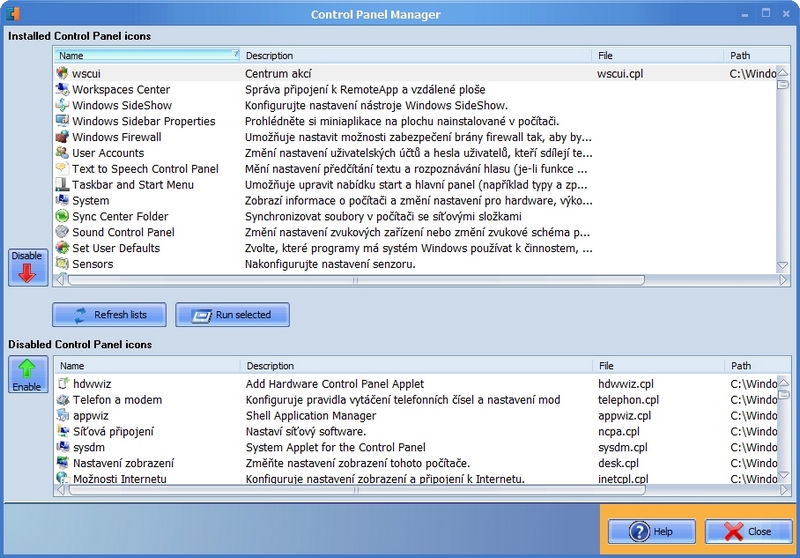Sort disabled list by Description column
Image resolution: width=800 pixels, height=558 pixels.
click(416, 365)
